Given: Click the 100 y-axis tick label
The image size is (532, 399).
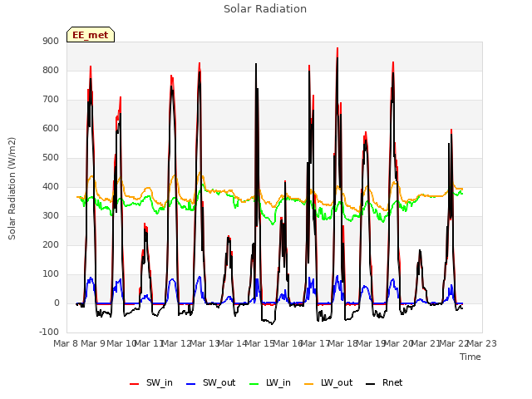Looking at the screenshot, I should (x=51, y=273).
